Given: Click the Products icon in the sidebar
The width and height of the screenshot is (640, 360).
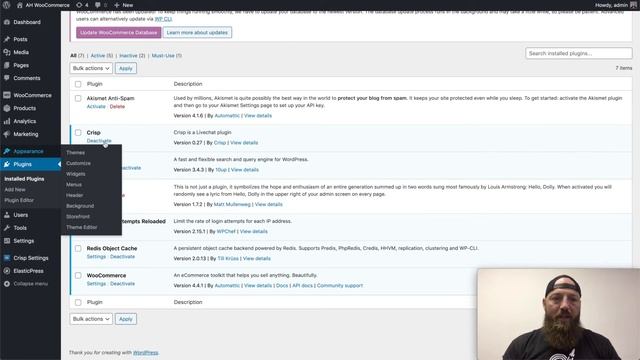Looking at the screenshot, I should click(7, 108).
